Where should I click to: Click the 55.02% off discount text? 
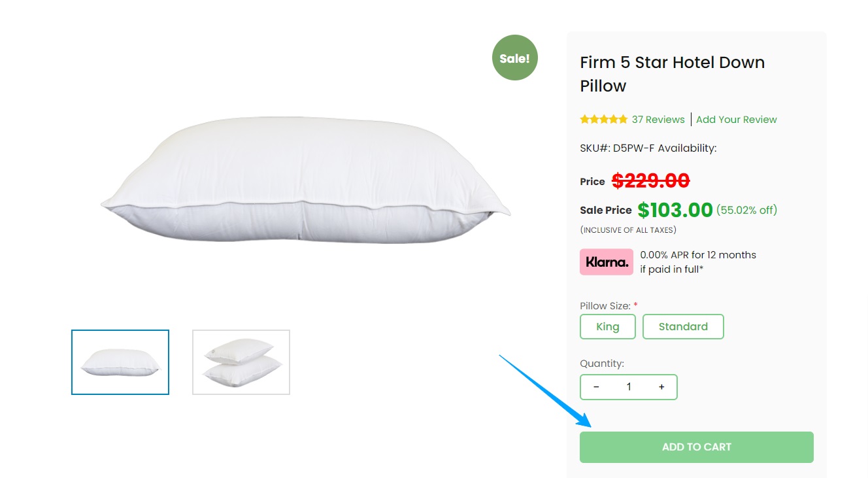tap(746, 211)
